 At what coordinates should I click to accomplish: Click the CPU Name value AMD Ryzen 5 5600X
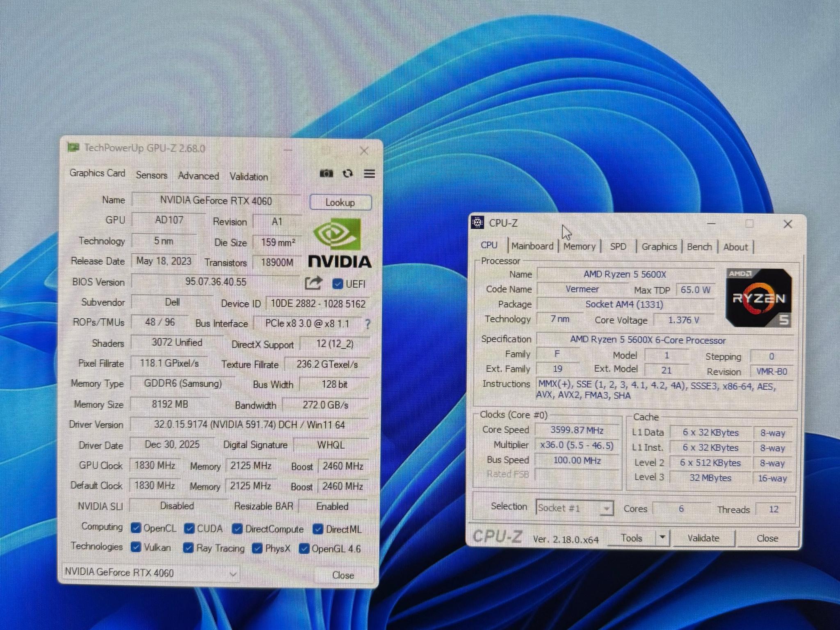625,274
